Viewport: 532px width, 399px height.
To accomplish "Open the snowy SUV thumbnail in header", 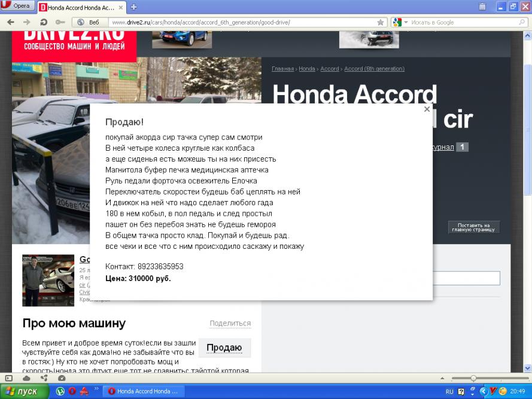I will tap(369, 39).
